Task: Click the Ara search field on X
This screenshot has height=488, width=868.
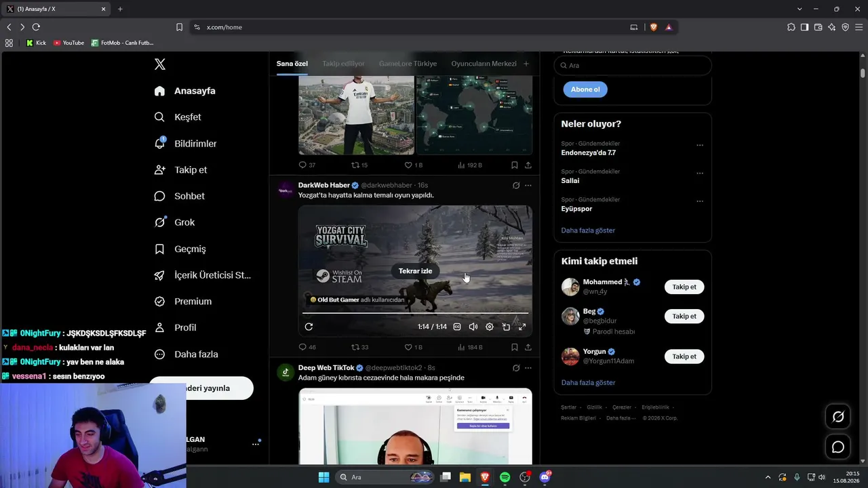Action: 633,65
